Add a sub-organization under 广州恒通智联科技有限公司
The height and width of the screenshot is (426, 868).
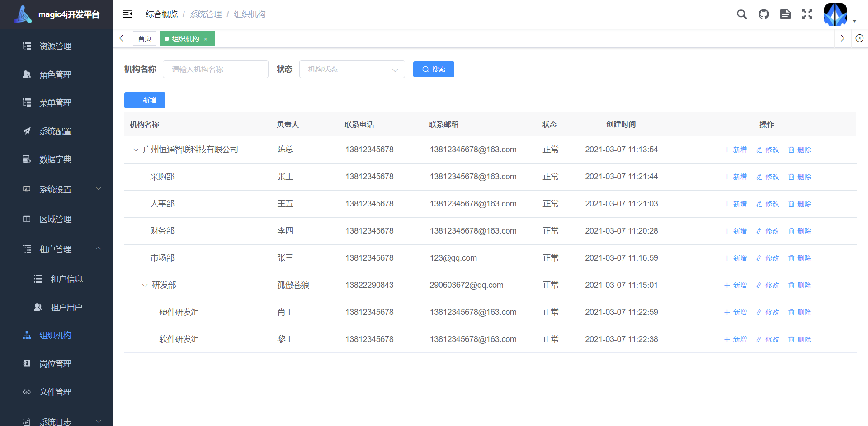(736, 150)
